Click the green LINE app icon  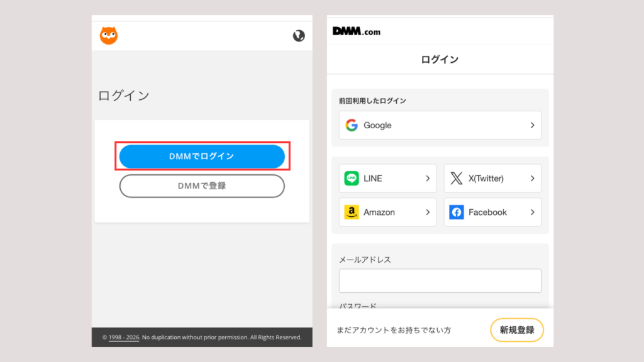[x=352, y=178]
